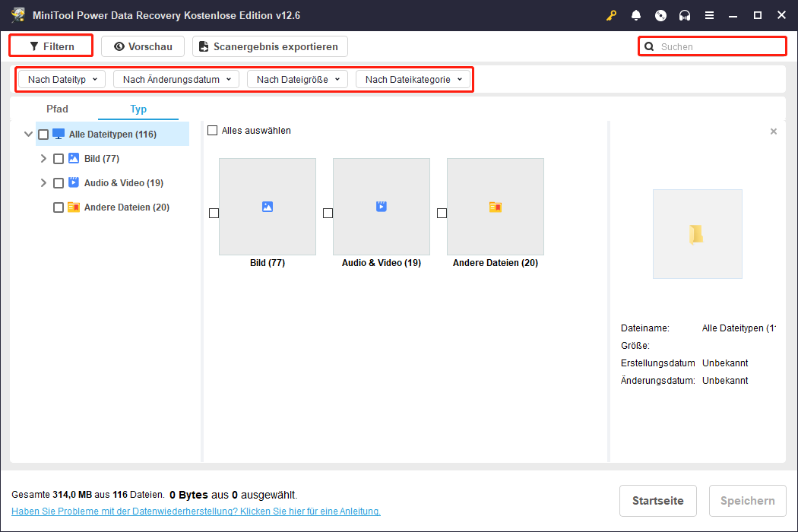Open the Nach Dateityp dropdown

(62, 79)
